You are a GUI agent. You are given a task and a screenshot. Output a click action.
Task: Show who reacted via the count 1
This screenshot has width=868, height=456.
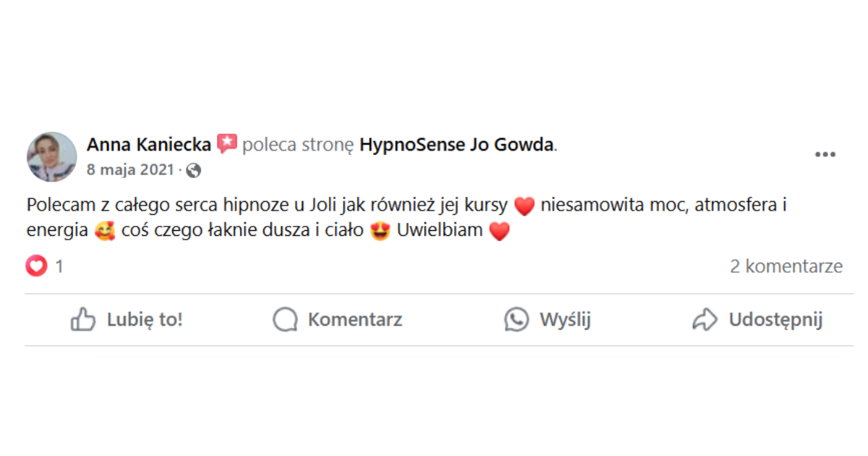pyautogui.click(x=59, y=266)
